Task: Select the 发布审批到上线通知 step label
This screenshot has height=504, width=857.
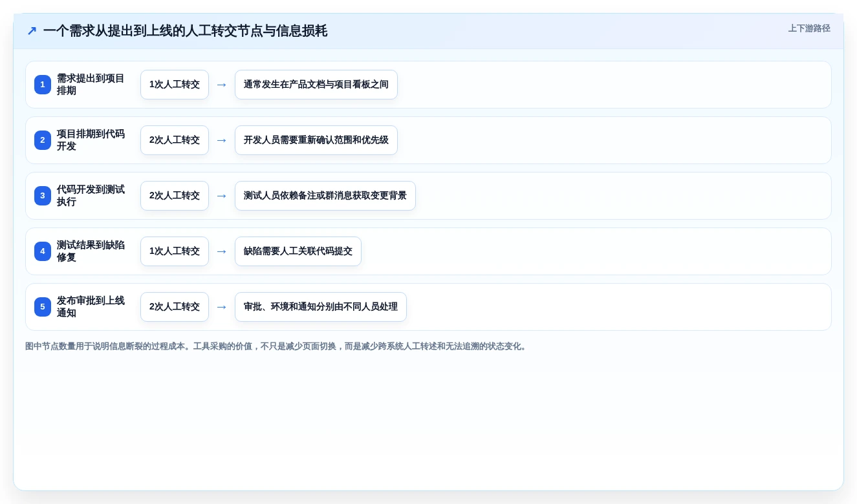Action: tap(91, 307)
